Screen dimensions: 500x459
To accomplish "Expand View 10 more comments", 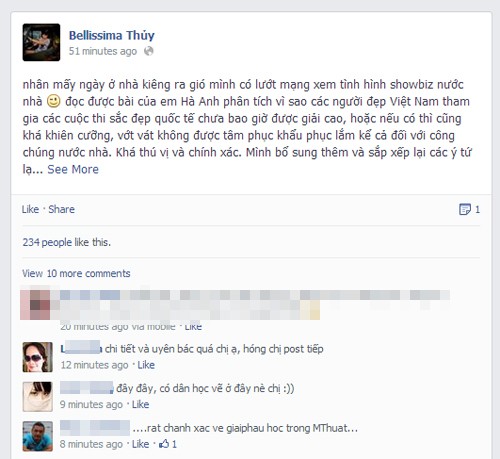I will 76,273.
